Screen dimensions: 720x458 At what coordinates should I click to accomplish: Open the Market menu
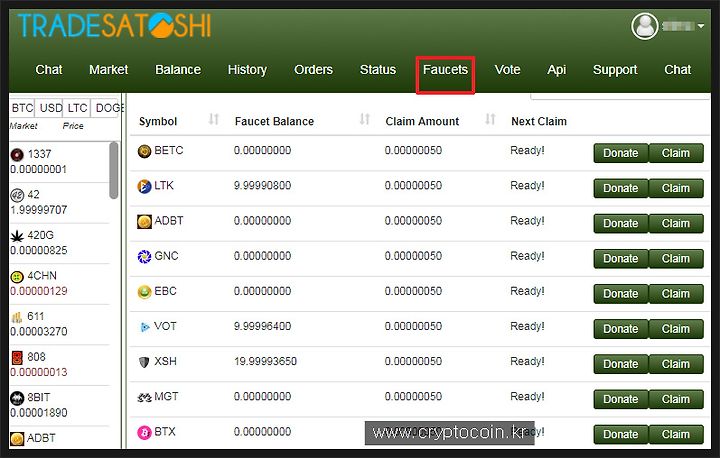tap(108, 70)
